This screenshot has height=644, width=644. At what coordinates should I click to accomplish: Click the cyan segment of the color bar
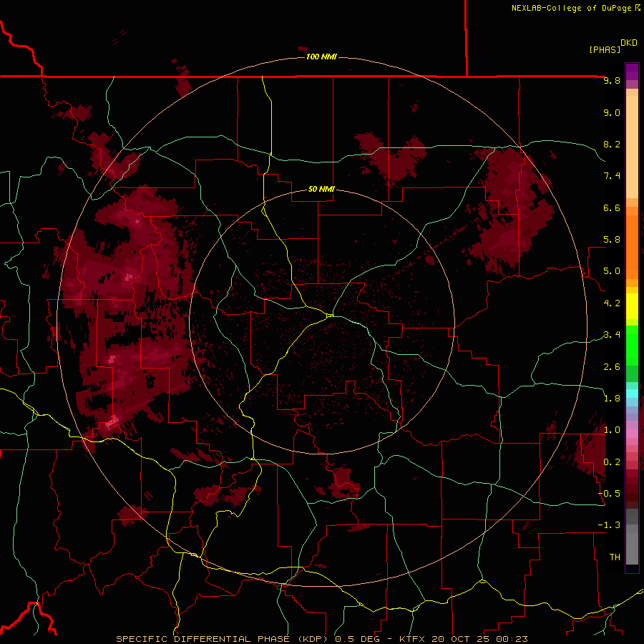tap(632, 394)
